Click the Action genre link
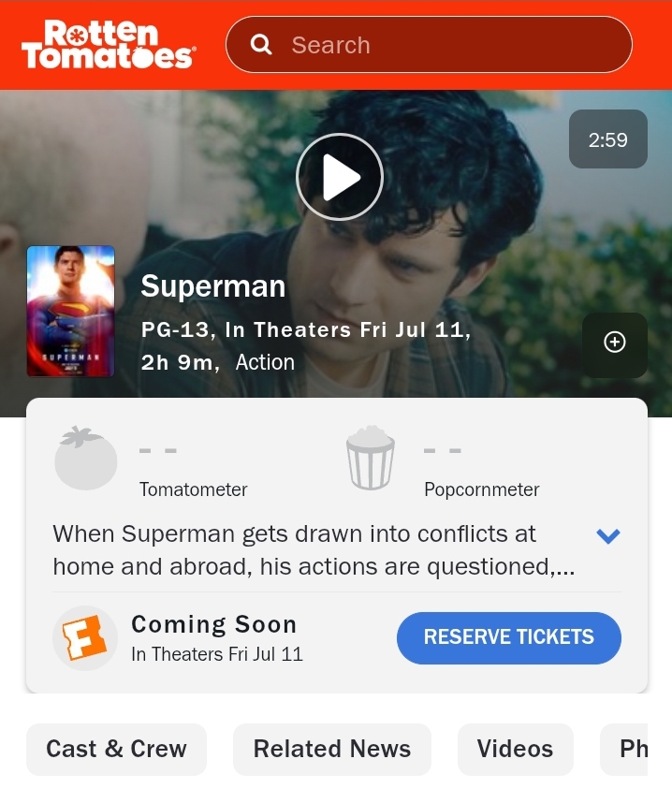The width and height of the screenshot is (672, 803). 265,362
